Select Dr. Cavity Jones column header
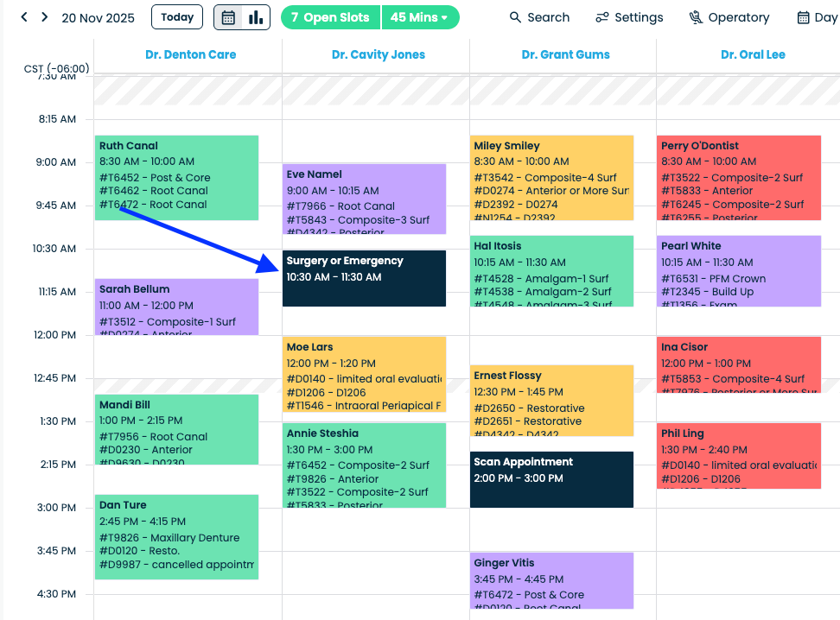Screen dimensions: 840x620 point(379,54)
